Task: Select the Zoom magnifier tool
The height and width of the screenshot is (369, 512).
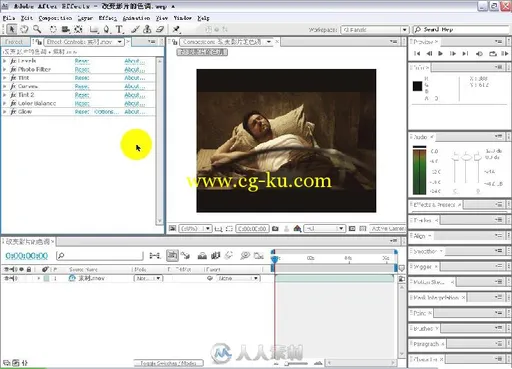Action: tap(37, 29)
